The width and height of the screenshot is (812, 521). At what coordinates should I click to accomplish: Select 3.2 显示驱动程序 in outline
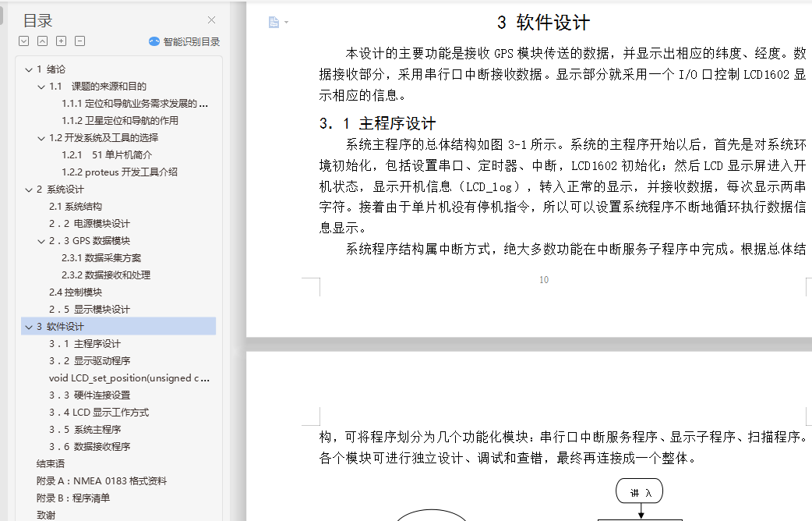pos(90,361)
